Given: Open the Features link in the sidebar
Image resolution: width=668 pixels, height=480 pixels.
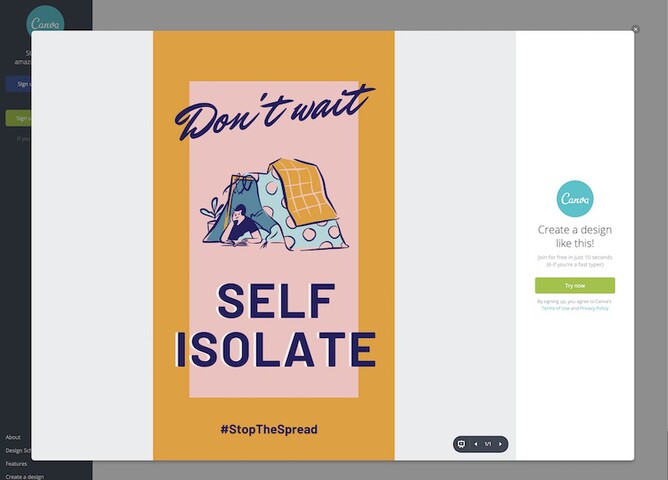Looking at the screenshot, I should point(16,463).
